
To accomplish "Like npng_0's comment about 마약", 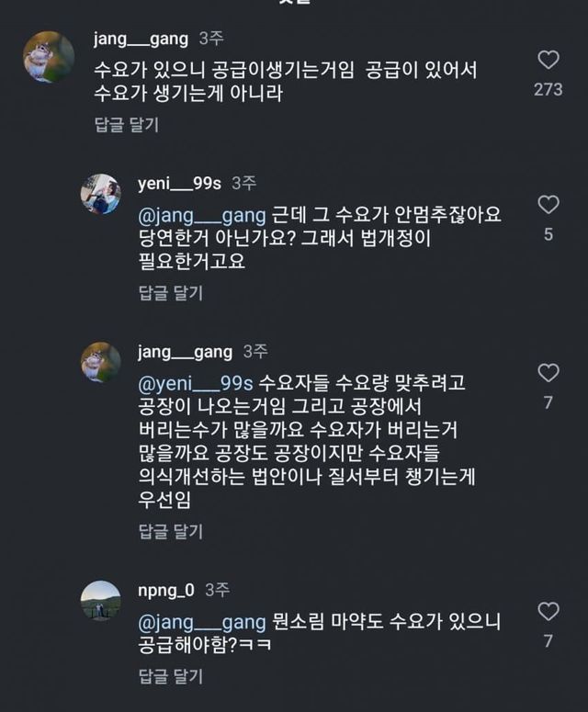I will 548,611.
